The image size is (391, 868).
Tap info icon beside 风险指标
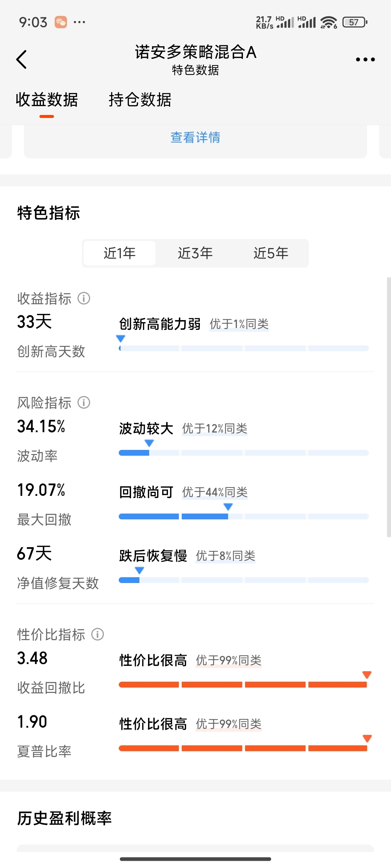[x=84, y=402]
